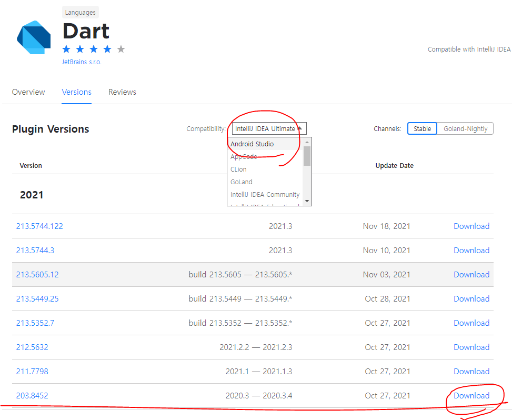Select the Goland-Nightly channel toggle
Viewport: 512px width, 420px height.
(465, 128)
